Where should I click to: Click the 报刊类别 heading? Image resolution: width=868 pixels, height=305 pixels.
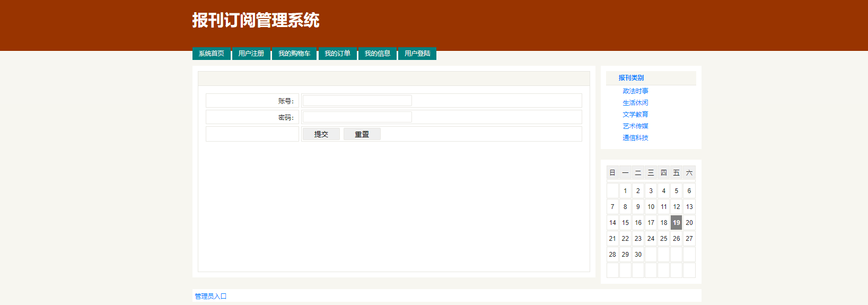tap(631, 78)
